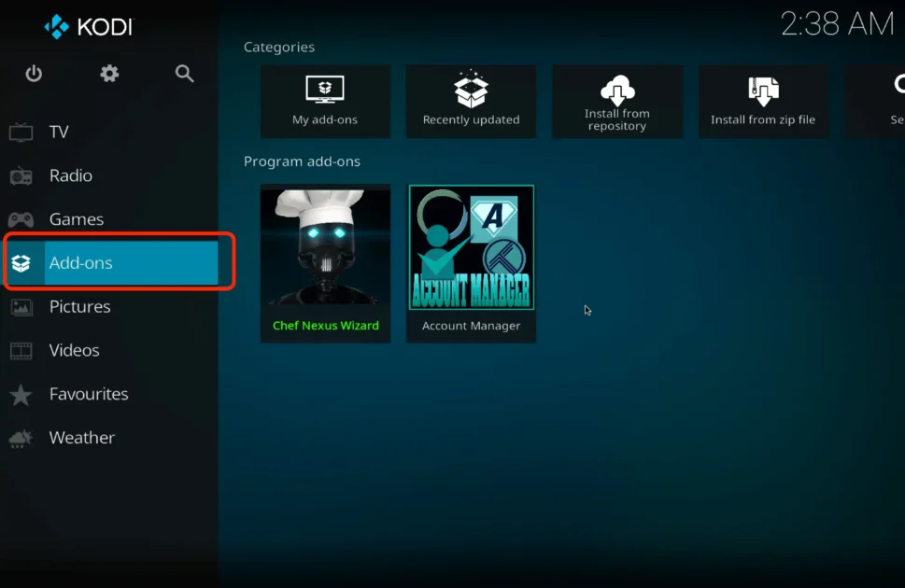This screenshot has height=588, width=905.
Task: Click the power button icon
Action: [34, 73]
